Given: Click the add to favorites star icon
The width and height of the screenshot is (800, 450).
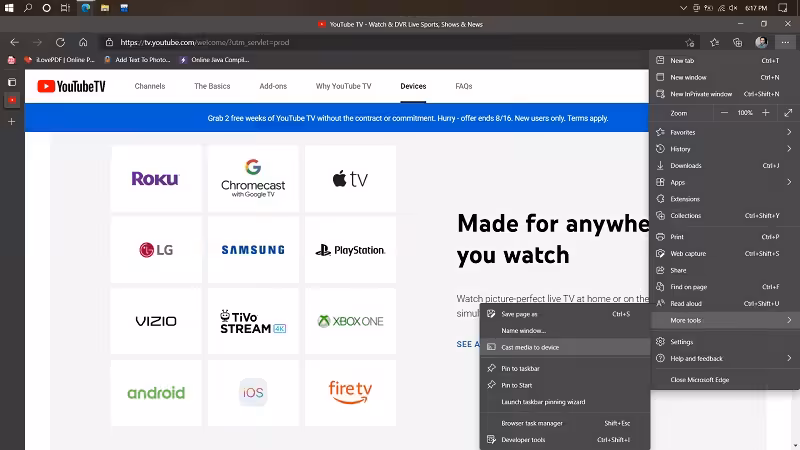Looking at the screenshot, I should 690,42.
